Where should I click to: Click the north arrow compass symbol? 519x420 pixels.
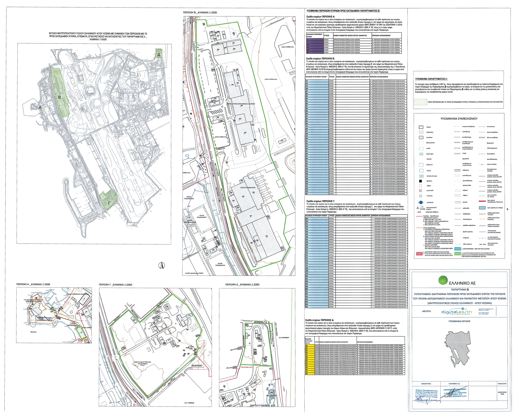tap(162, 265)
